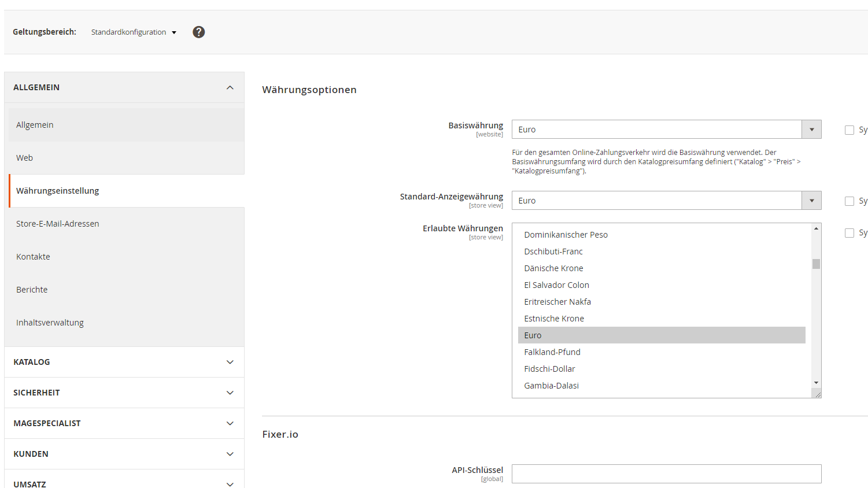Toggle the checkbox beside Basiswährung
This screenshot has height=488, width=868.
pos(849,130)
